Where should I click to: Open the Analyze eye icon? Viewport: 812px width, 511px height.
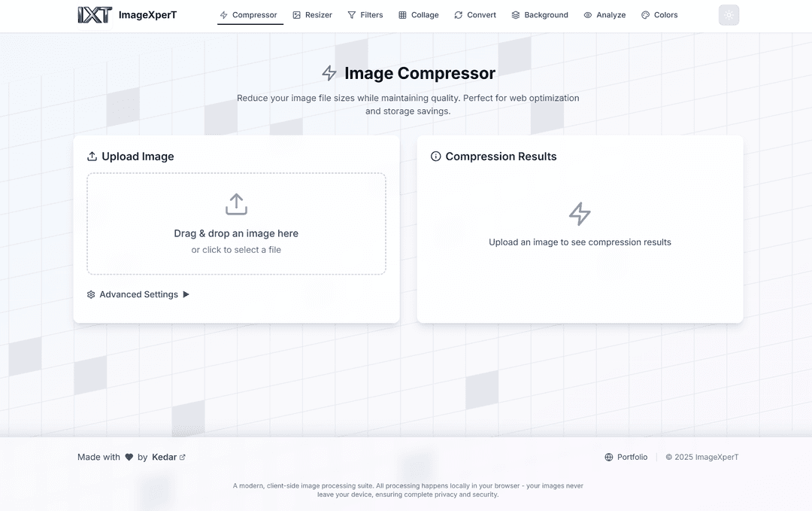[588, 15]
